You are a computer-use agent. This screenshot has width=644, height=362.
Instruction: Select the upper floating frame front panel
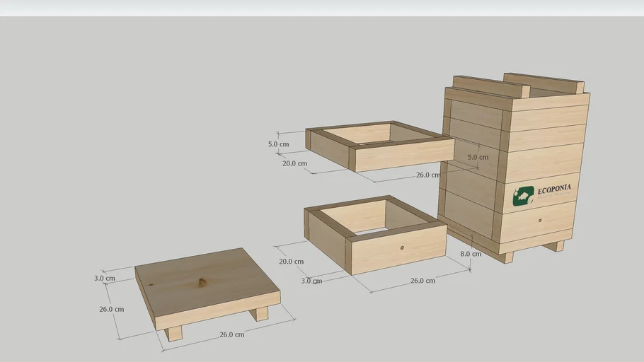point(403,155)
